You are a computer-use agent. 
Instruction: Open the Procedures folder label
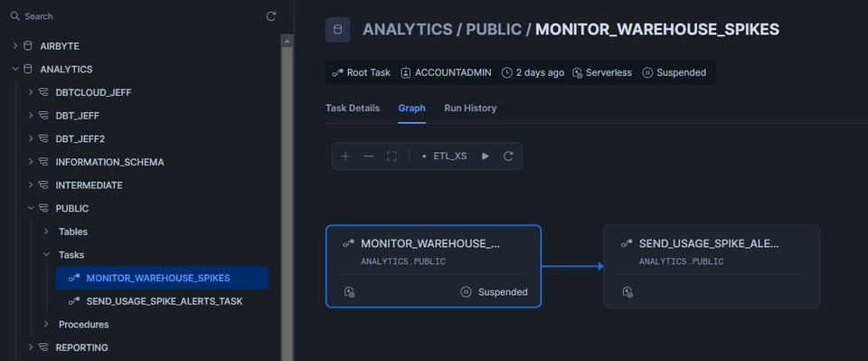point(83,325)
